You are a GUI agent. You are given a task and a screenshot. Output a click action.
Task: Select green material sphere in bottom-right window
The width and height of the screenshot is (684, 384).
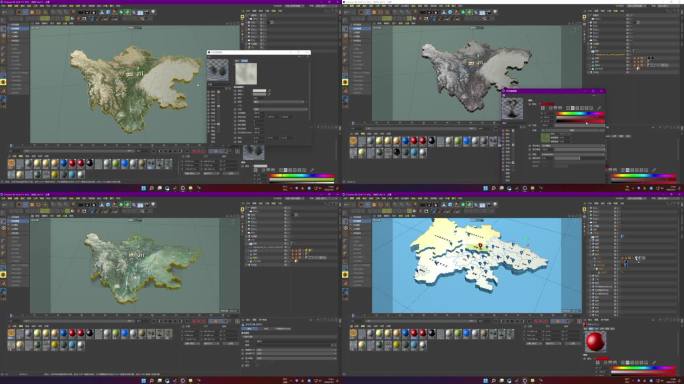click(458, 333)
